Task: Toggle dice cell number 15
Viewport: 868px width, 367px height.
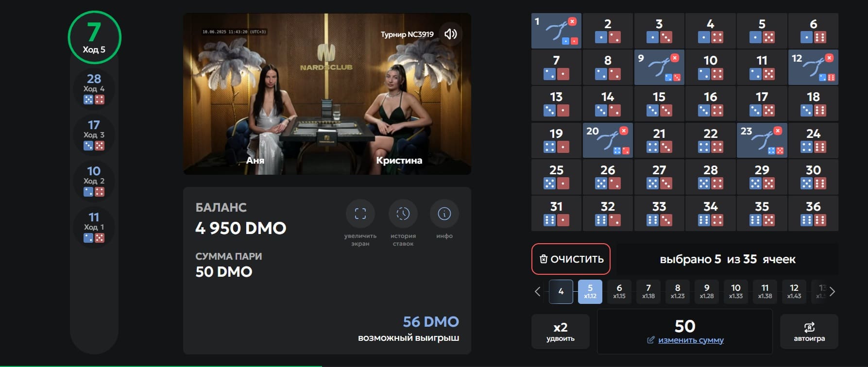Action: 659,103
